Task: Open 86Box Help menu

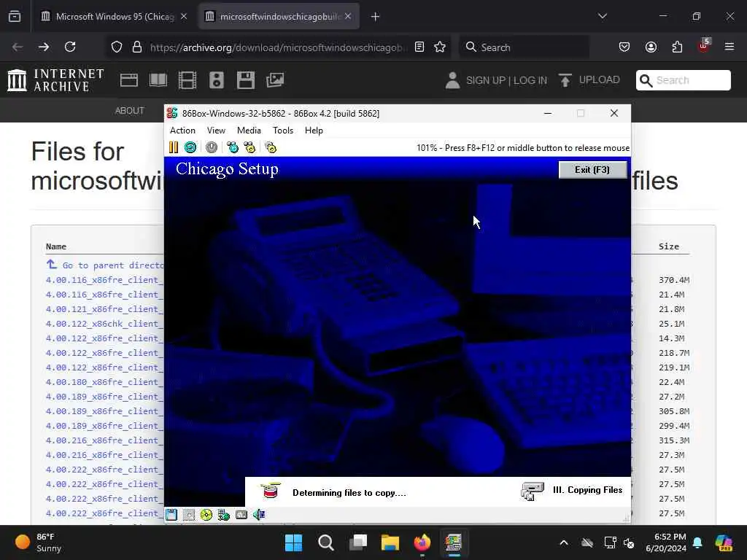Action: (314, 131)
